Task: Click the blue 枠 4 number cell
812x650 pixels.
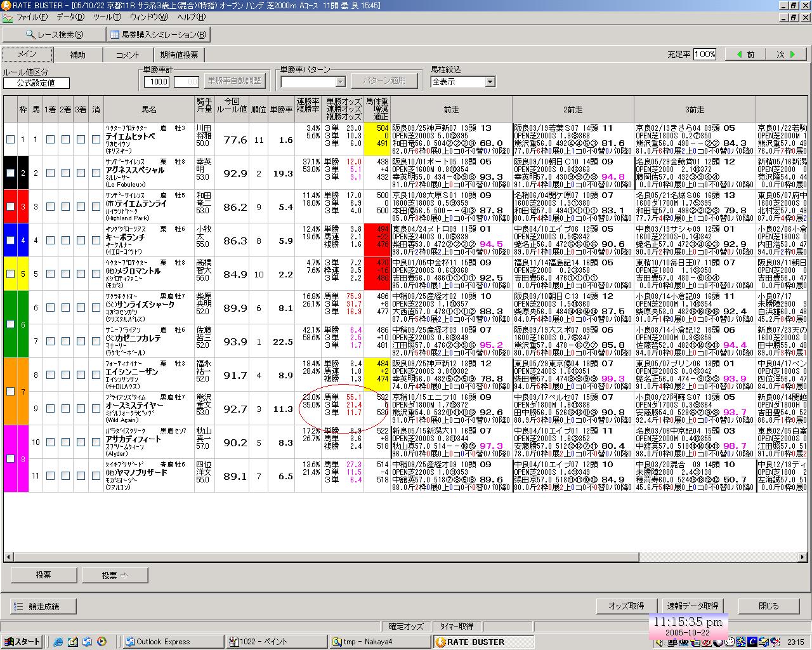Action: [x=23, y=241]
